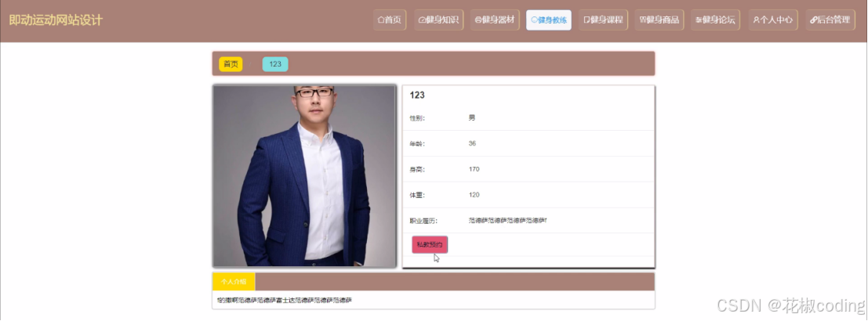The image size is (868, 321).
Task: Click the coach name heading 123
Action: [417, 95]
